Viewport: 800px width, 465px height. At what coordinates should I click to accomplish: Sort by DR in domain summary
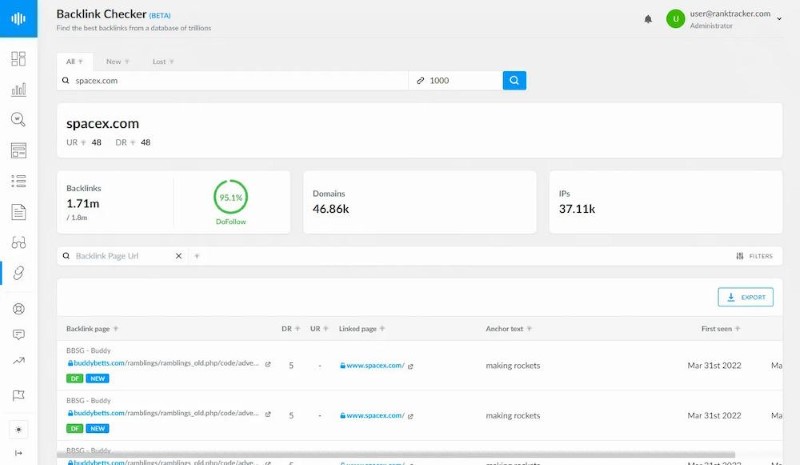pos(133,142)
